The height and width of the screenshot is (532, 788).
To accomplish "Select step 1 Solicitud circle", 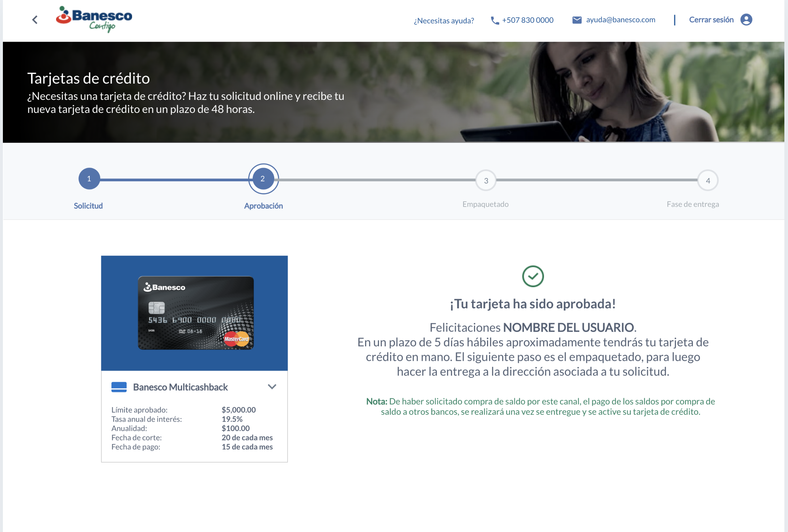I will click(x=89, y=179).
